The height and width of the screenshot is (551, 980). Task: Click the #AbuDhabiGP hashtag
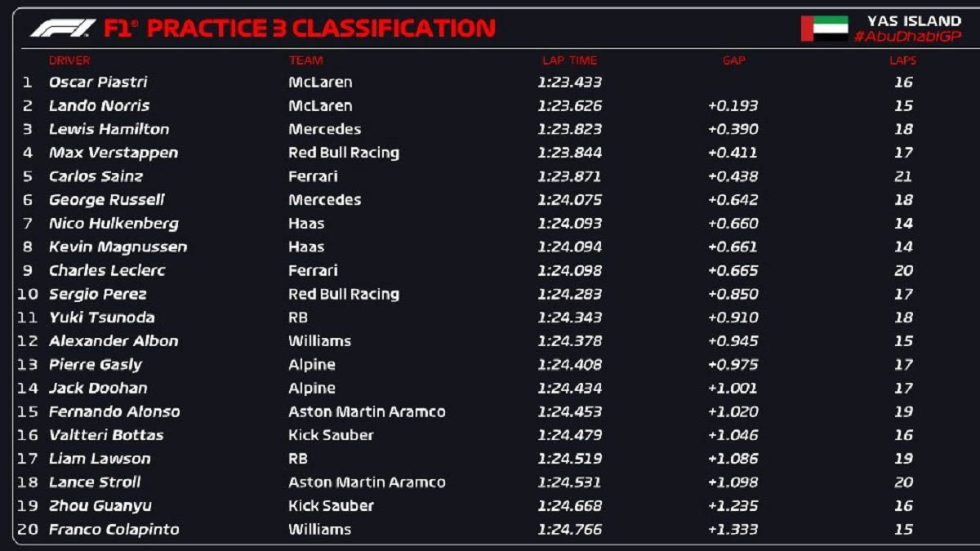[907, 38]
